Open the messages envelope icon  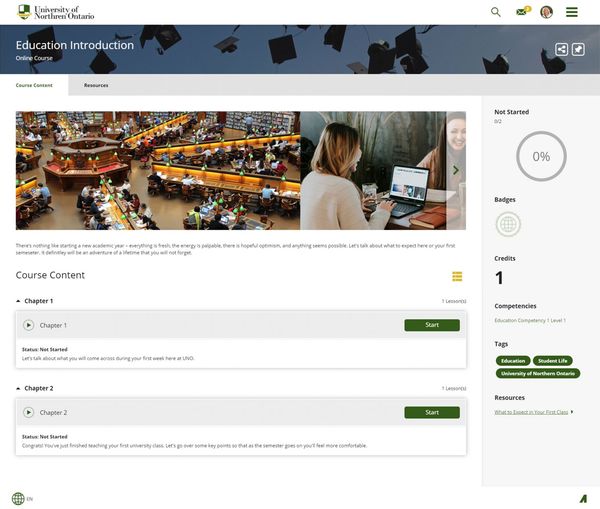click(521, 12)
